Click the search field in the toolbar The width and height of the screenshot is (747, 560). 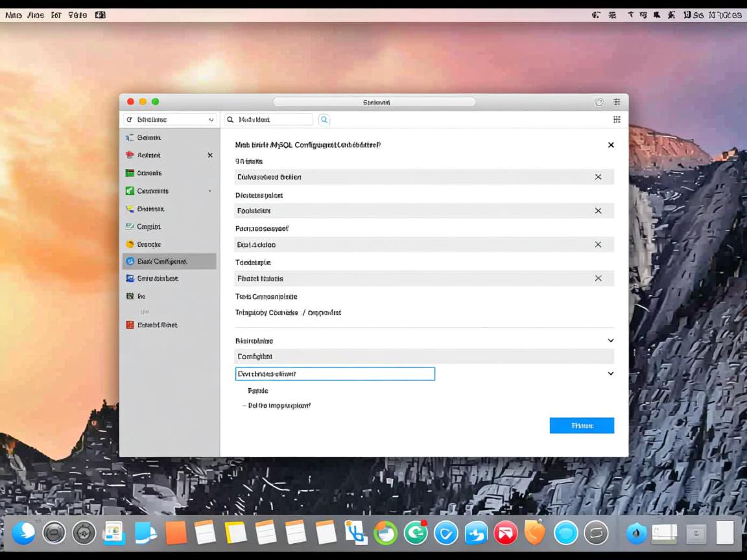269,119
